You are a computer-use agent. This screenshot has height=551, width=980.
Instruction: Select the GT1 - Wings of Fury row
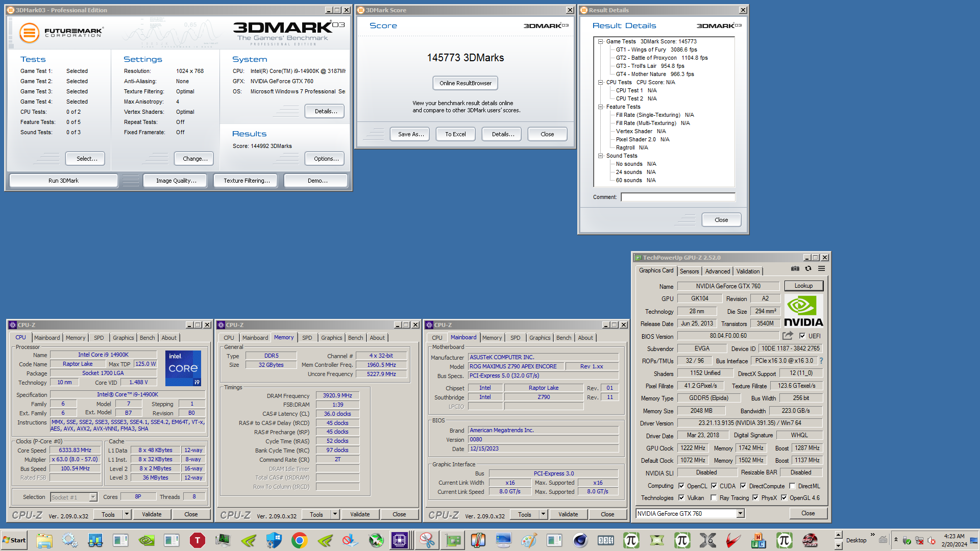[x=656, y=49]
